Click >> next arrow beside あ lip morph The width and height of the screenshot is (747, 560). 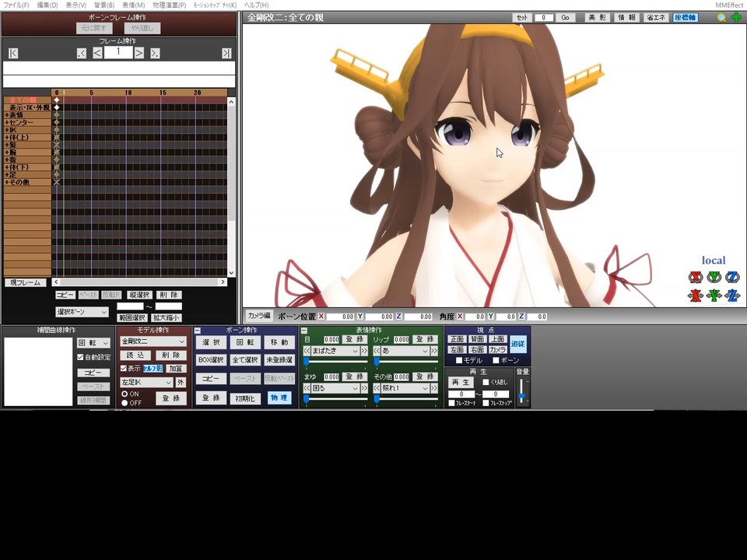point(434,351)
